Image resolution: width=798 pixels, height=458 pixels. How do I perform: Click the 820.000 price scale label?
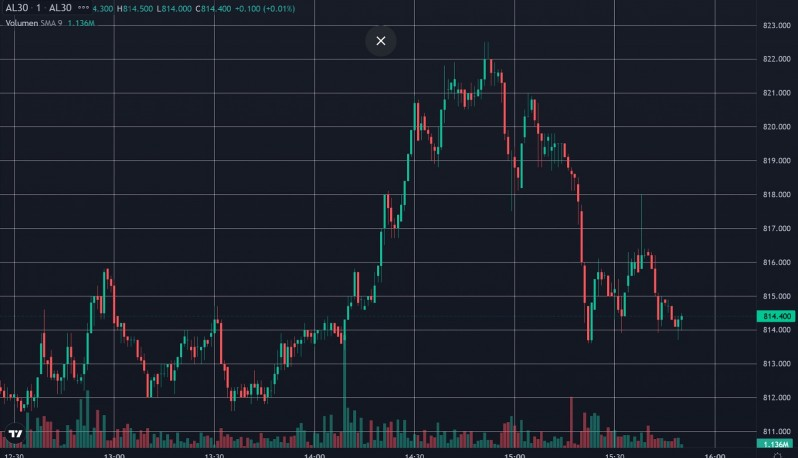pos(776,127)
